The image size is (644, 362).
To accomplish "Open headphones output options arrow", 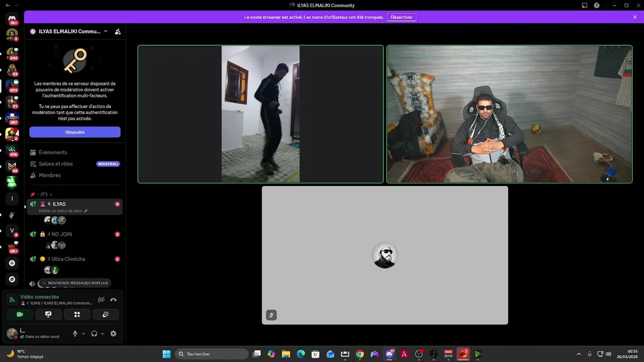I will coord(103,333).
